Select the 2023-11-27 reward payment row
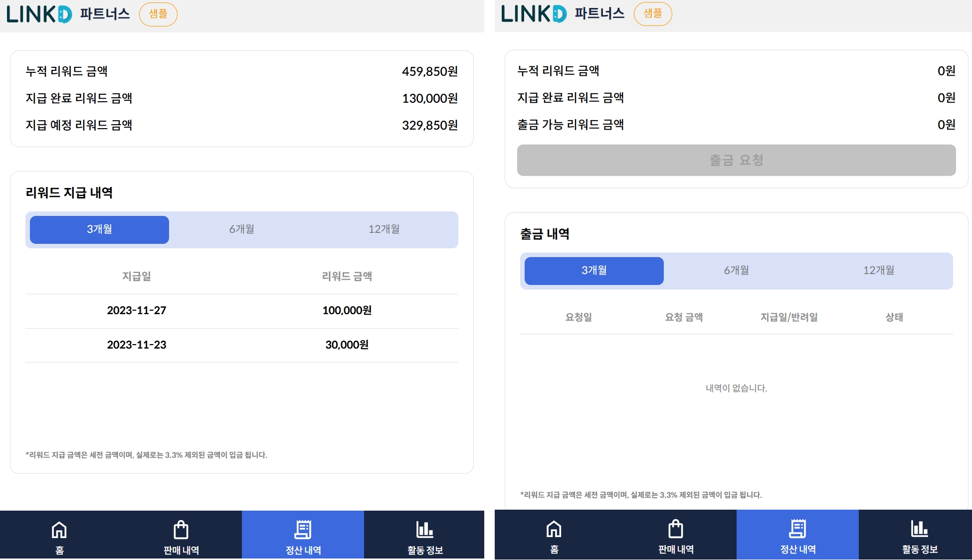 pos(242,311)
